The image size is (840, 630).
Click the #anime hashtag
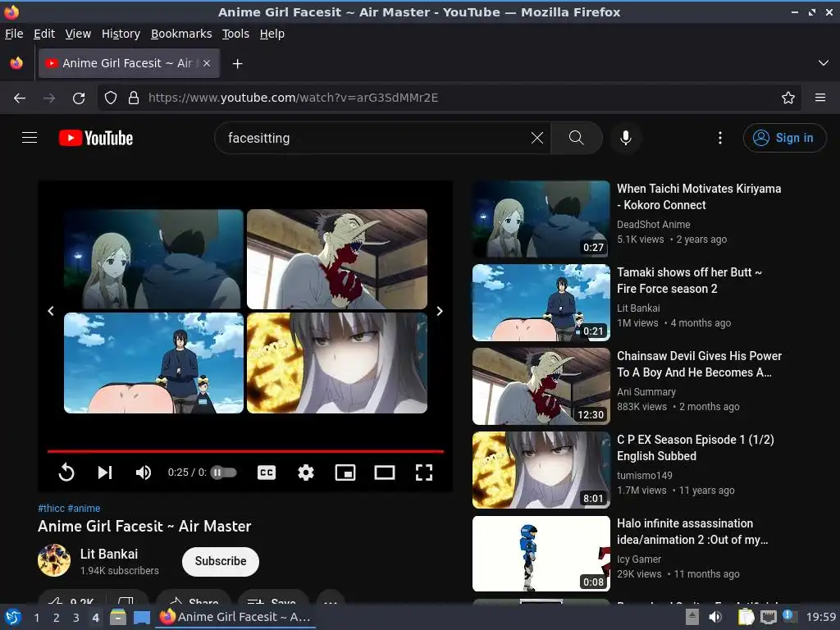pos(84,509)
